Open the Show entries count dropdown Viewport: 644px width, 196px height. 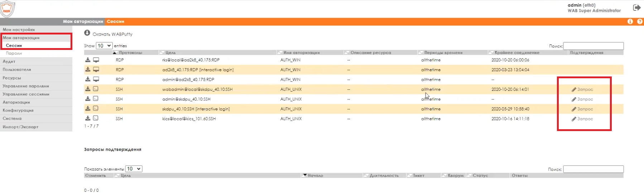click(104, 46)
